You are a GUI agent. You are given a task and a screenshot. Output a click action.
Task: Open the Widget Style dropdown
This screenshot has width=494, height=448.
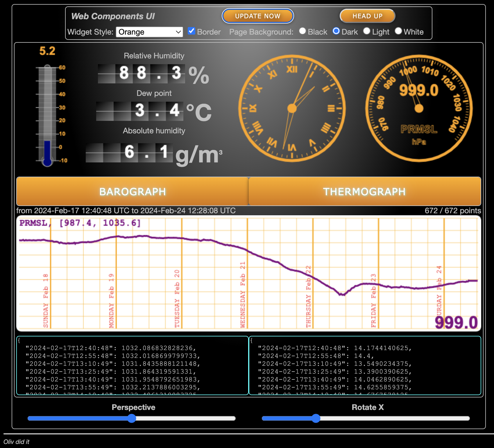tap(149, 32)
